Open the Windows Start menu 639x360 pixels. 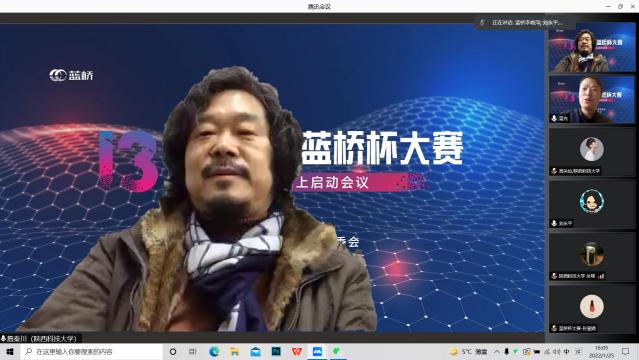point(10,351)
